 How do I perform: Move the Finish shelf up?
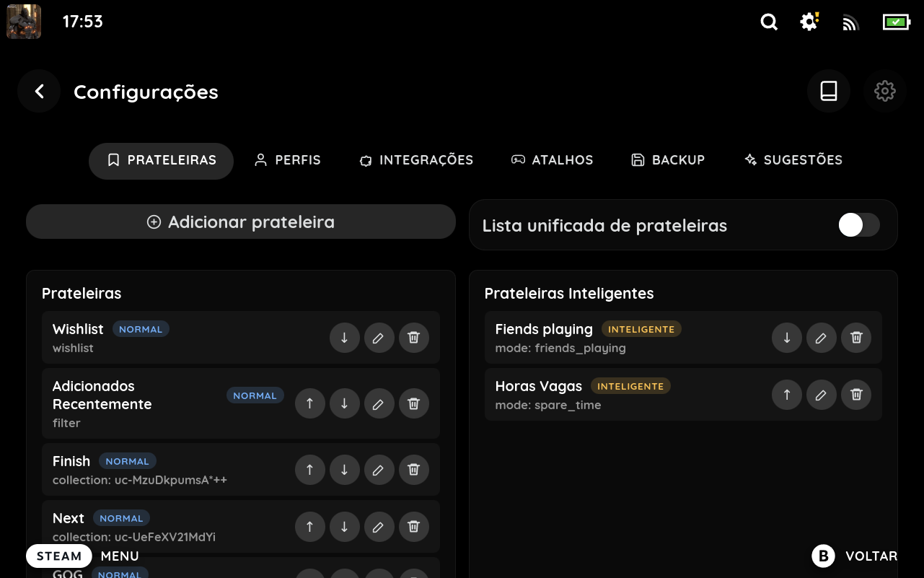(310, 470)
